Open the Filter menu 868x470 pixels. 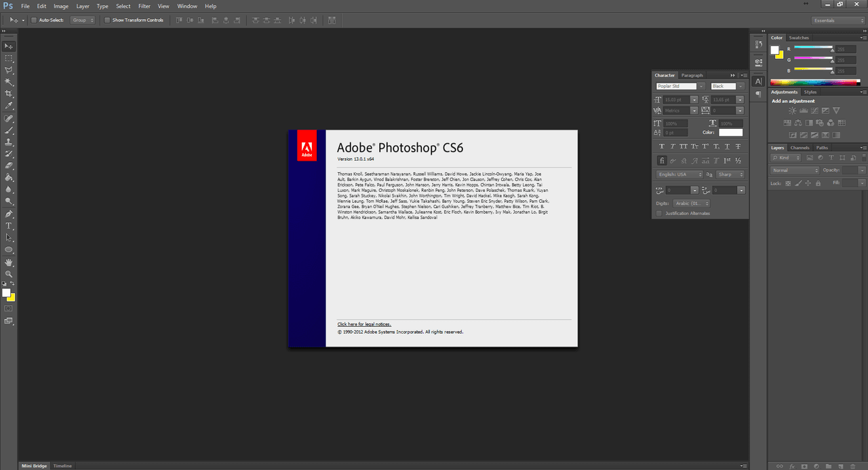click(x=144, y=6)
